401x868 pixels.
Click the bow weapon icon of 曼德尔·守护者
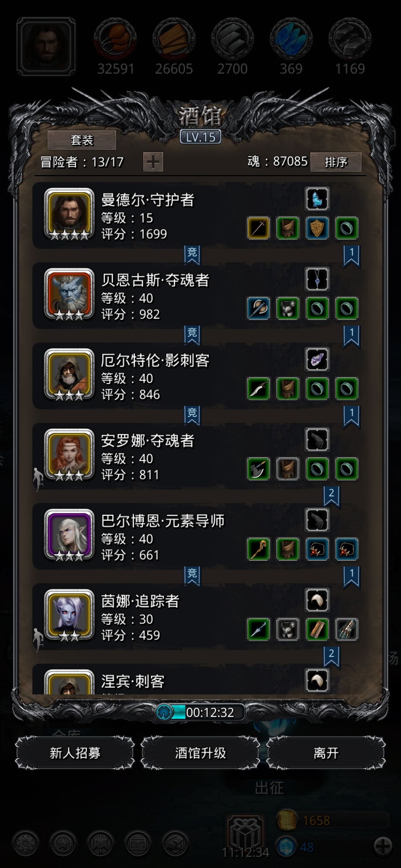258,228
